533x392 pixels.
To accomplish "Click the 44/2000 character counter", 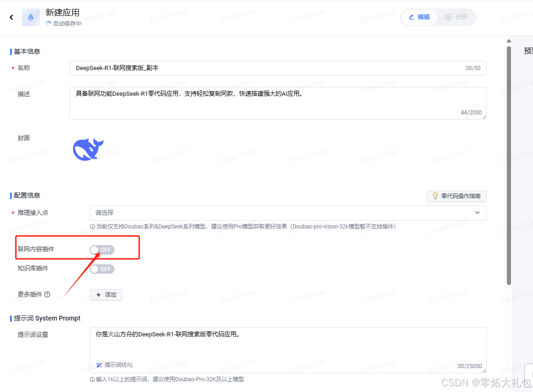I will 471,113.
